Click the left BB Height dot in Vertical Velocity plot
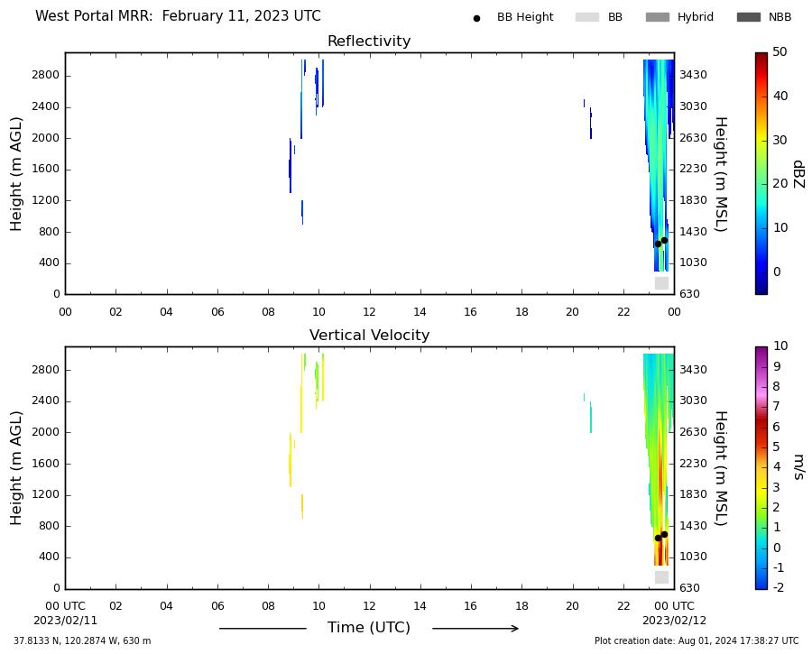Screen dimensions: 812x654 coord(659,538)
